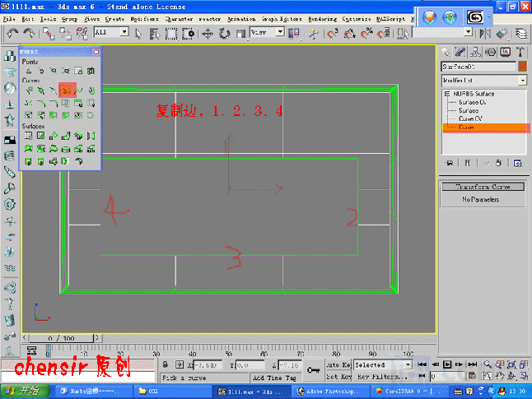Toggle the Auto Key button
The image size is (532, 399).
[x=338, y=364]
